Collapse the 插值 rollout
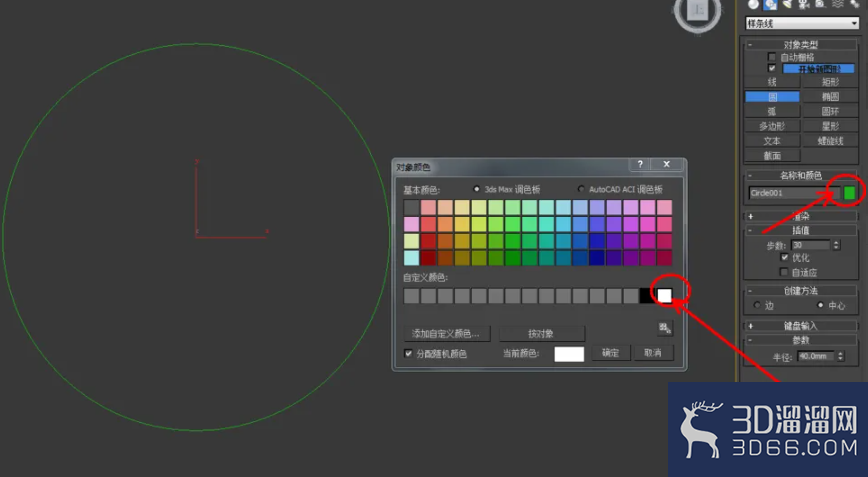The width and height of the screenshot is (868, 477). 800,230
